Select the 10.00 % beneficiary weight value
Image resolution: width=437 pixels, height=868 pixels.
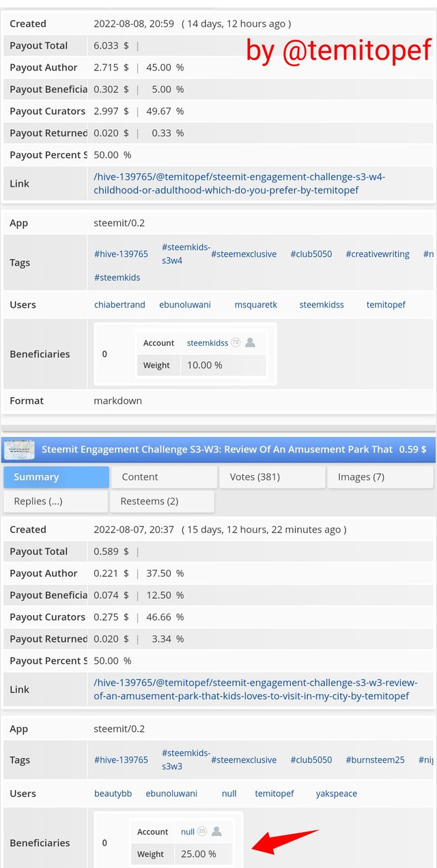pos(205,365)
